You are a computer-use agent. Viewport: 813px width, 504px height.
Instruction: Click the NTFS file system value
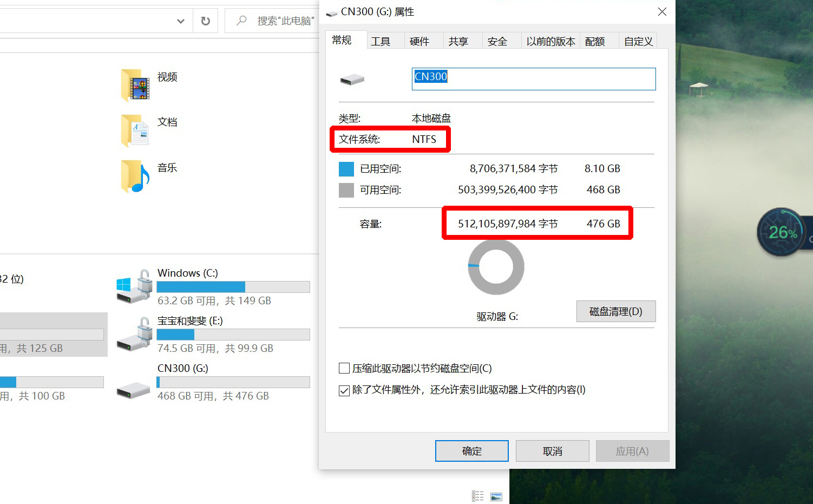pyautogui.click(x=424, y=139)
